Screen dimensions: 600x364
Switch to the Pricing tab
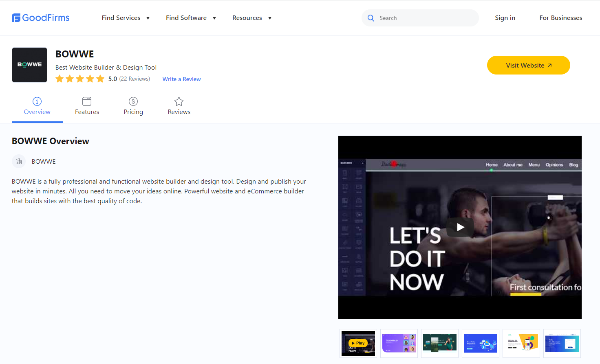[x=133, y=107]
